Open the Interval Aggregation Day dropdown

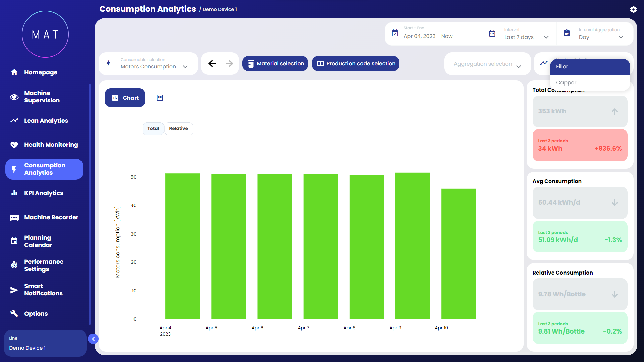(x=601, y=37)
